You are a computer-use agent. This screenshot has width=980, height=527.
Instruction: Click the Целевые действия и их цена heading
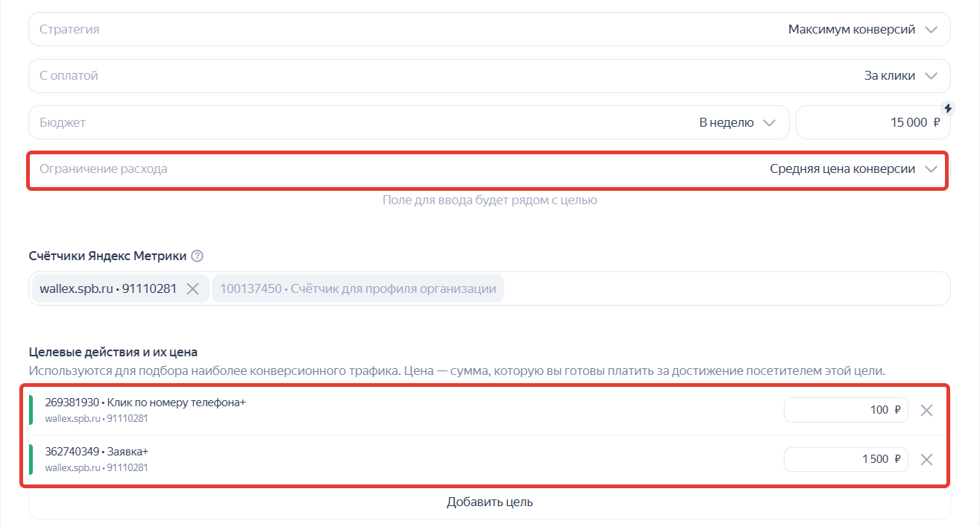pyautogui.click(x=113, y=352)
